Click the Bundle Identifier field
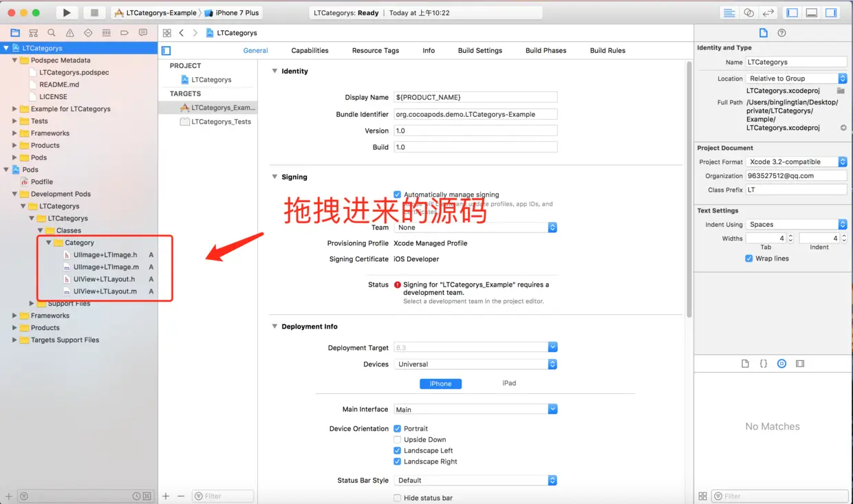Screen dimensions: 853x504 coord(475,114)
